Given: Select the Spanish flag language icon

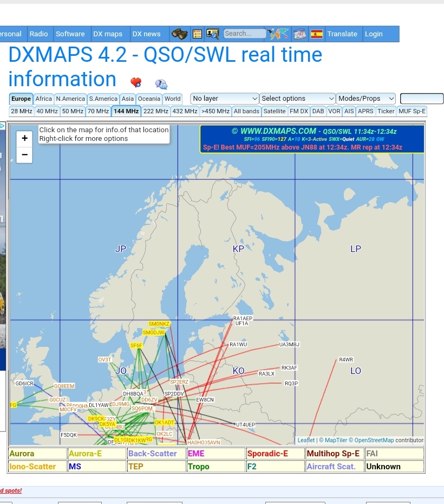Looking at the screenshot, I should click(317, 34).
